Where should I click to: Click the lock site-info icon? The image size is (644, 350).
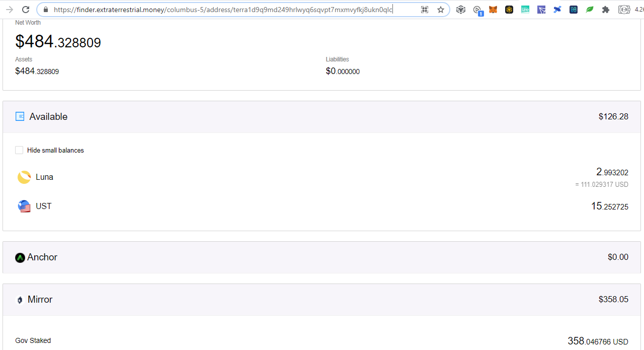tap(46, 10)
